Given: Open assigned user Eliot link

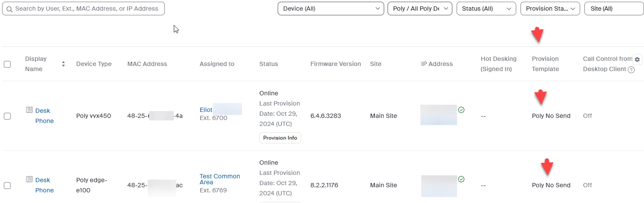Looking at the screenshot, I should point(206,110).
